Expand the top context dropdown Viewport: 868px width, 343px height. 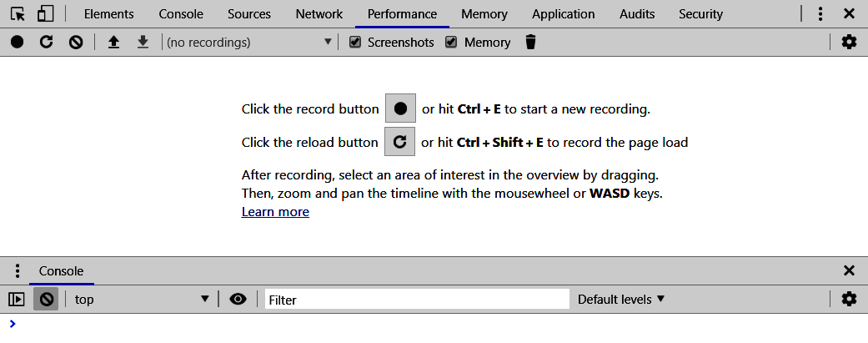(141, 299)
